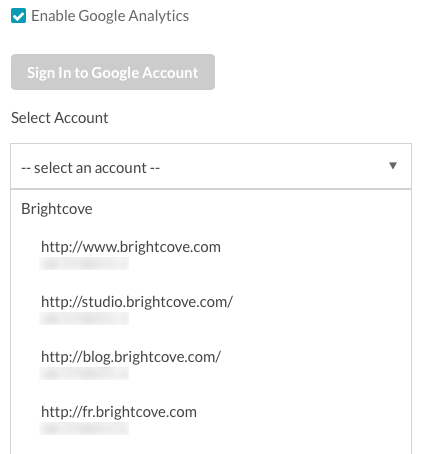Click the 'Analytics' word beside the checkbox
Image resolution: width=445 pixels, height=454 pixels.
159,16
